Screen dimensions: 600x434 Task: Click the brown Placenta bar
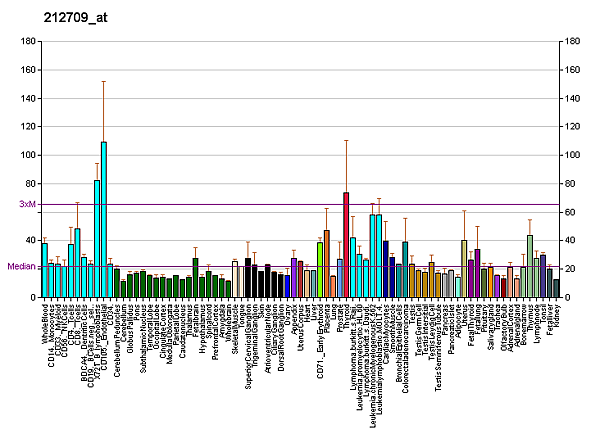tap(327, 264)
